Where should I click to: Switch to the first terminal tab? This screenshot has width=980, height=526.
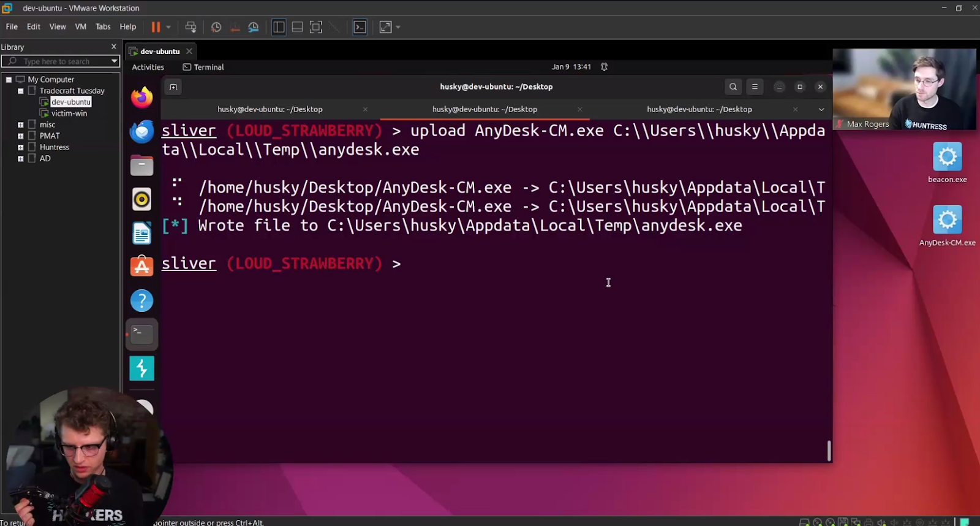[270, 109]
